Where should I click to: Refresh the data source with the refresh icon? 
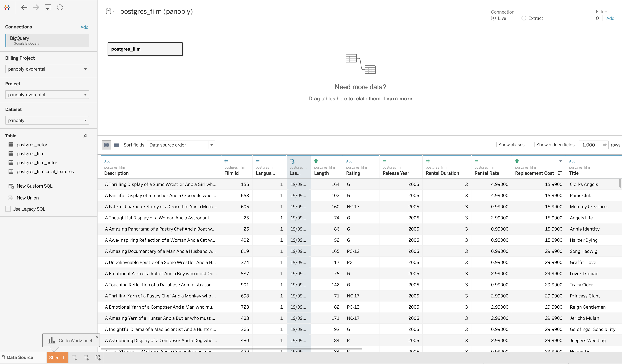click(60, 7)
